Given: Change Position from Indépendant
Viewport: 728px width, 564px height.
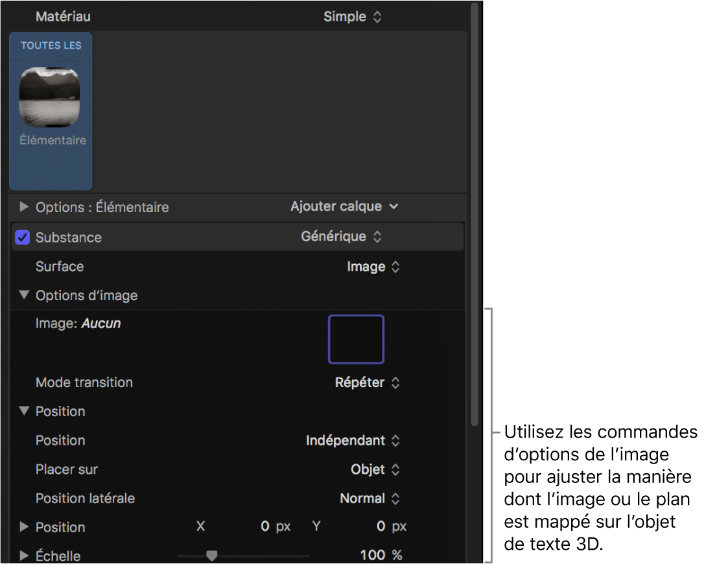Looking at the screenshot, I should [353, 441].
